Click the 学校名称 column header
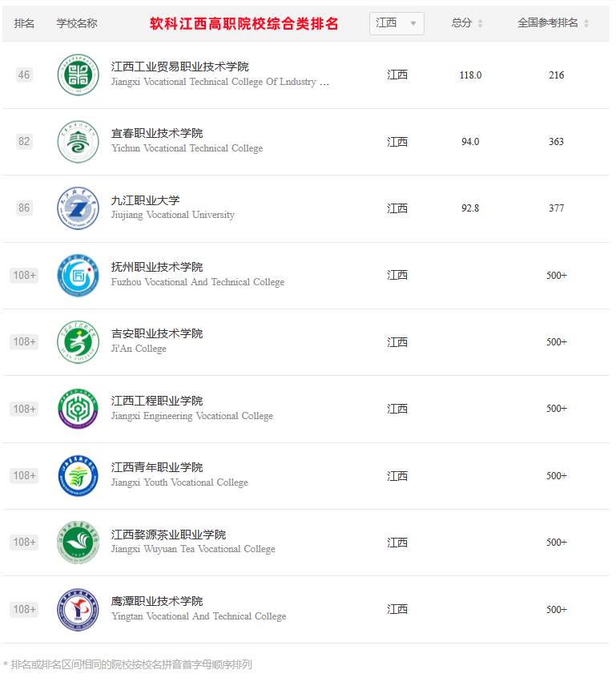The width and height of the screenshot is (616, 682). click(x=77, y=23)
